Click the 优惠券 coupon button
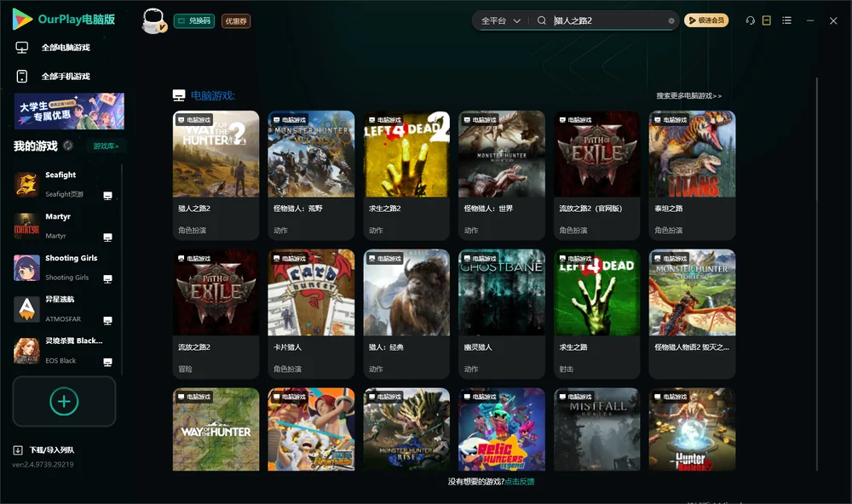This screenshot has height=504, width=852. pos(236,20)
